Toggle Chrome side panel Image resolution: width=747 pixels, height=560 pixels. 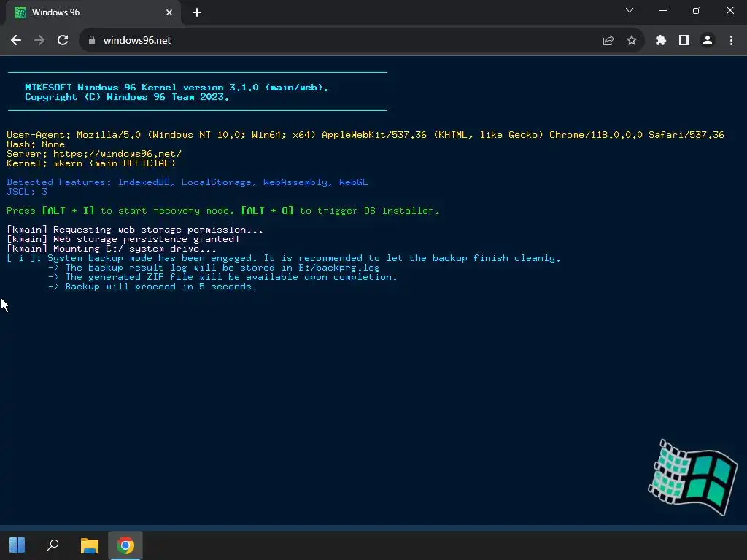684,41
